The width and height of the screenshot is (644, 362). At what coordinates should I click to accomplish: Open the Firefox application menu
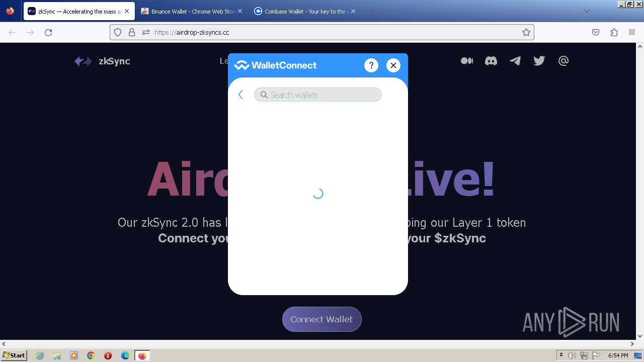tap(632, 32)
